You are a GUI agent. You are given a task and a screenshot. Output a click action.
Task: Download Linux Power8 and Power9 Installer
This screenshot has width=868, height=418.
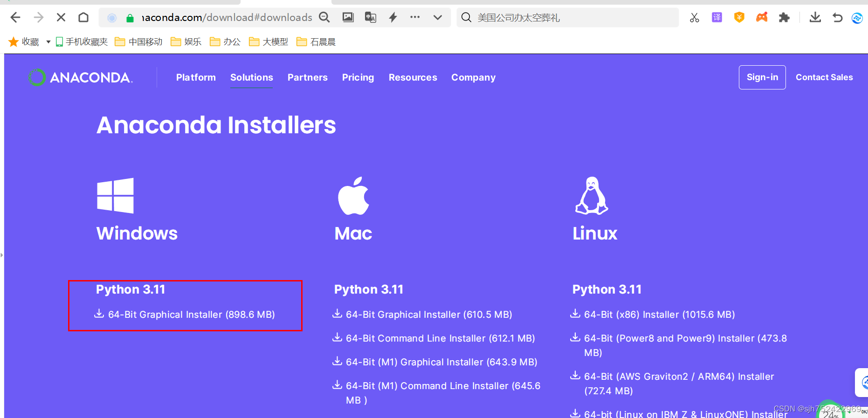tap(679, 345)
